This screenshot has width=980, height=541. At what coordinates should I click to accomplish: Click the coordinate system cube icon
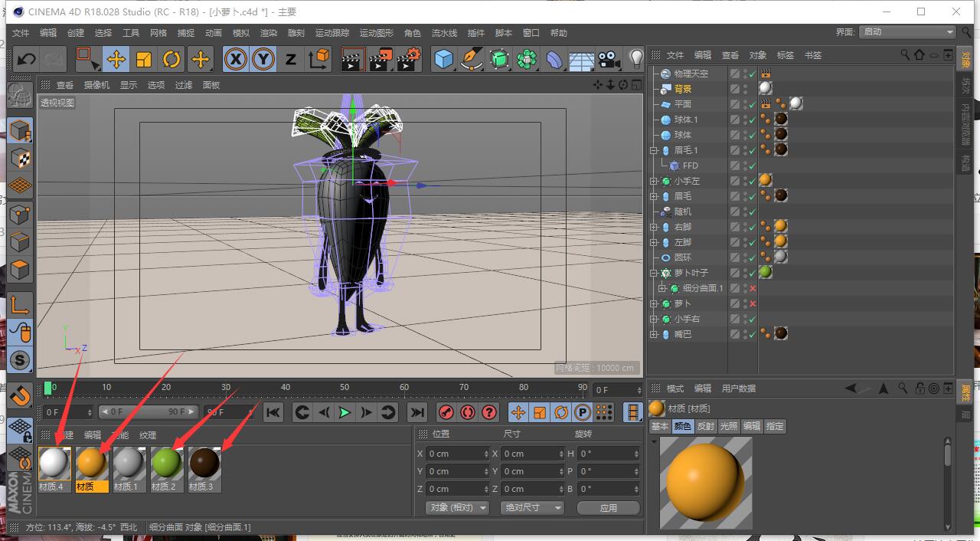(318, 59)
